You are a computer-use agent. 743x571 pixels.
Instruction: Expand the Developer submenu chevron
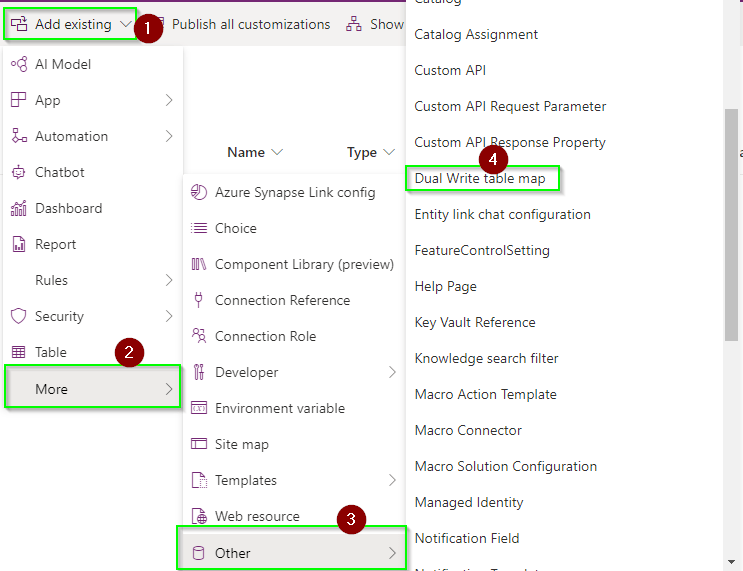click(x=392, y=372)
